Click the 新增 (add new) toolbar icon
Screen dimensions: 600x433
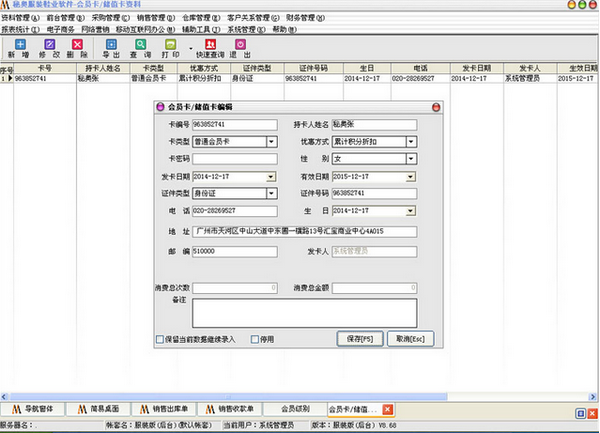20,44
